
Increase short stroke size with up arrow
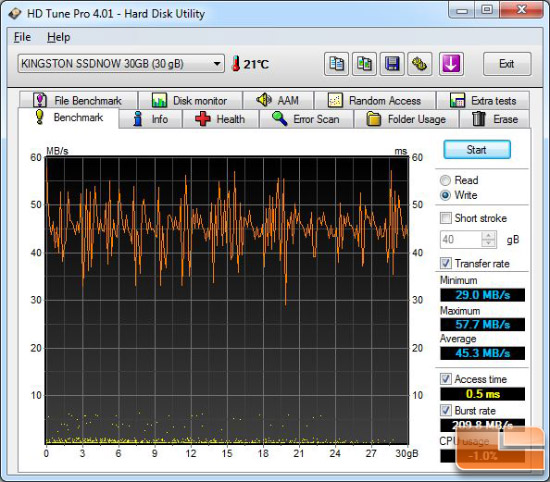(x=488, y=235)
